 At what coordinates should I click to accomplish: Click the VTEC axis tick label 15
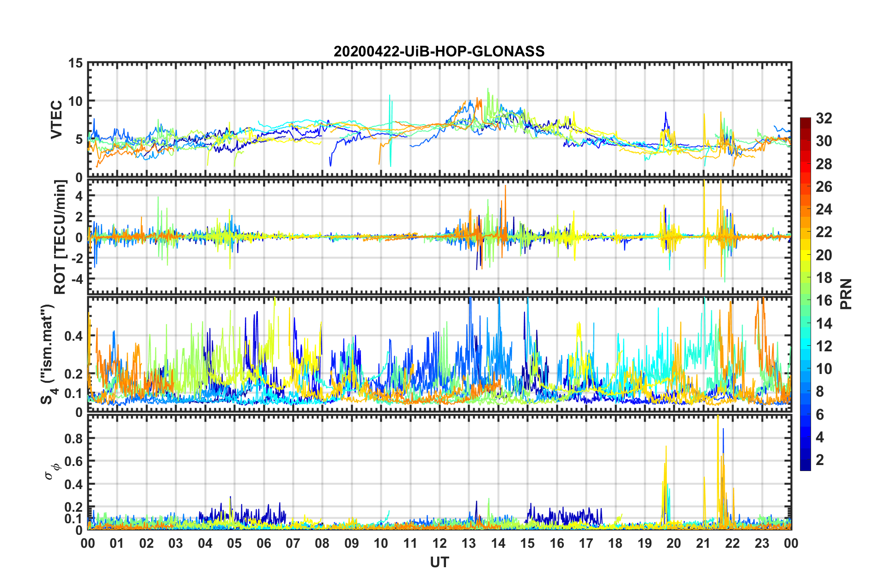click(x=75, y=63)
